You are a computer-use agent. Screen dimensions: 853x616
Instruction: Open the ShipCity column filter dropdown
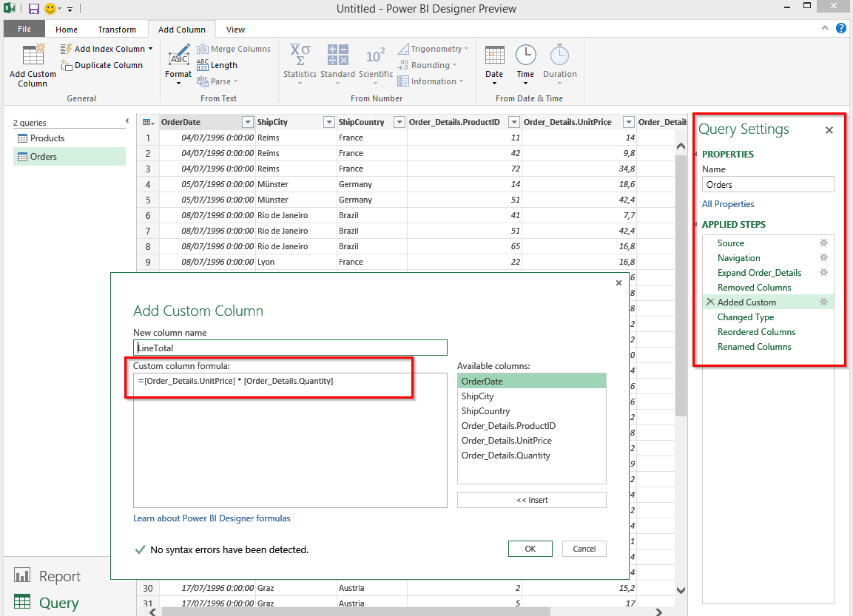click(328, 122)
